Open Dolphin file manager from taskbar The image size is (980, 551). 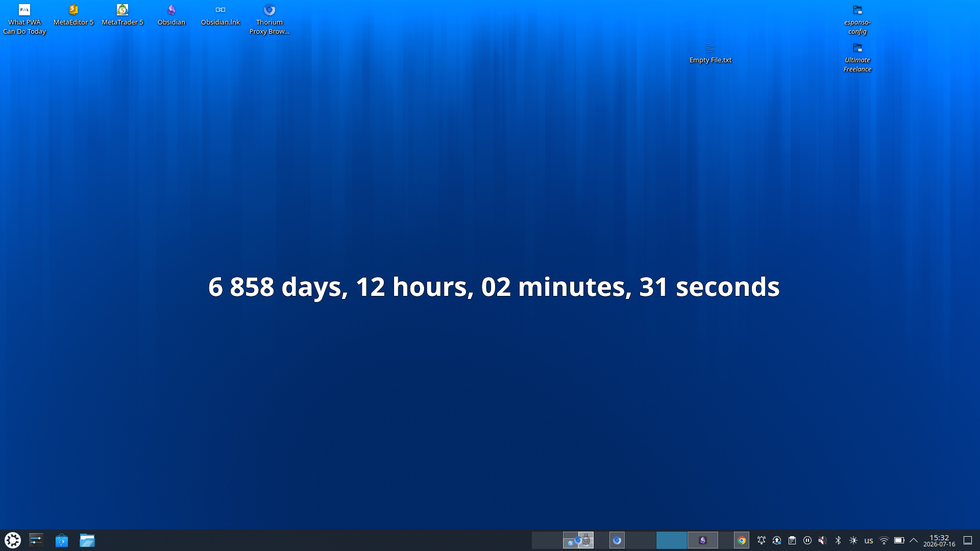point(87,540)
